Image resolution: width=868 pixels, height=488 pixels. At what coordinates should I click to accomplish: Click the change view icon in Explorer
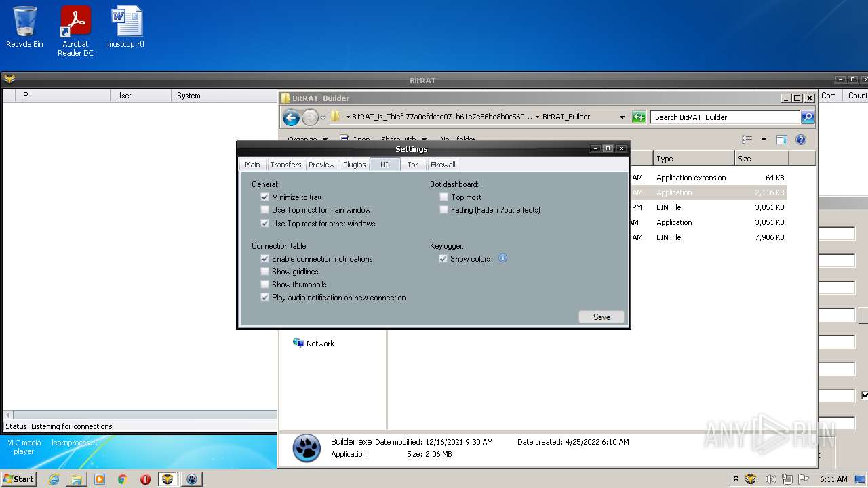coord(747,140)
